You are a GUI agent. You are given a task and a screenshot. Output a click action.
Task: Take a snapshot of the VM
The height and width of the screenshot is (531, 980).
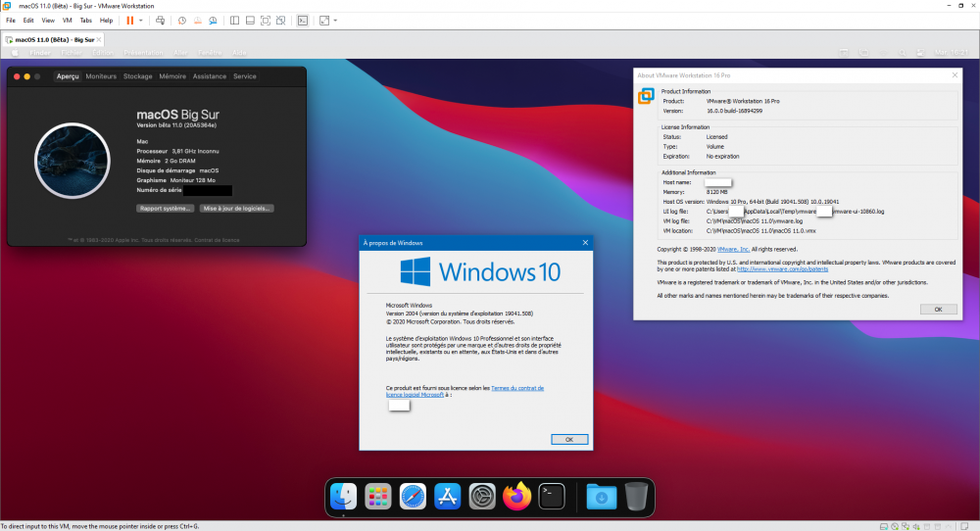(x=182, y=21)
